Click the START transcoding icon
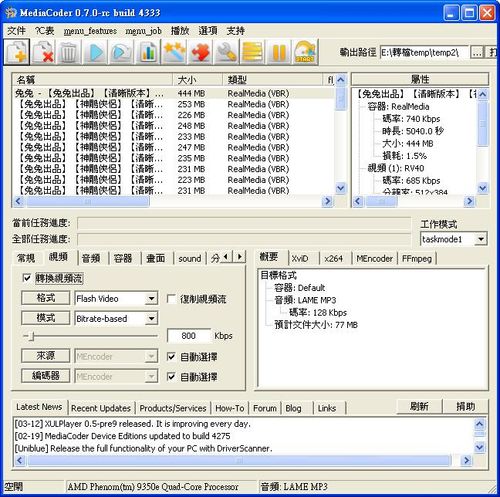500x497 pixels. (305, 52)
